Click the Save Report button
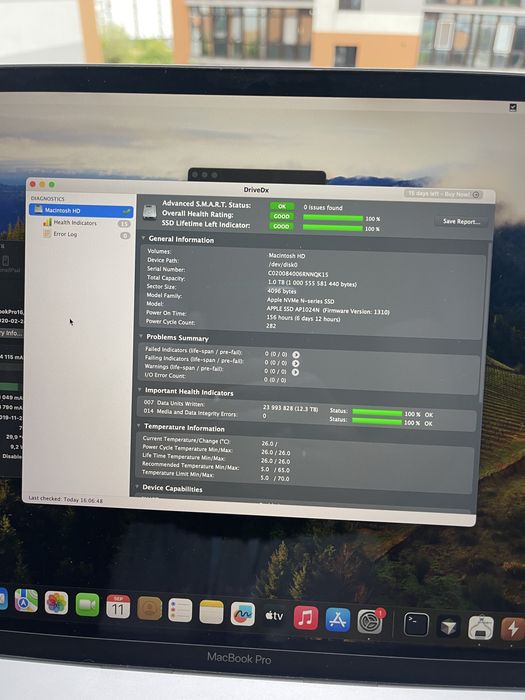This screenshot has width=525, height=700. coord(461,221)
